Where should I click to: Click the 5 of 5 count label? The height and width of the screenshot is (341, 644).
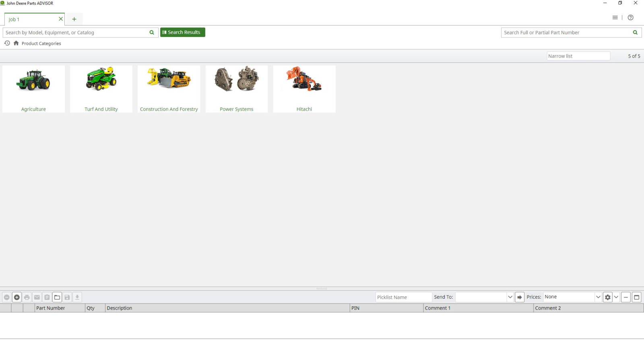(x=634, y=56)
